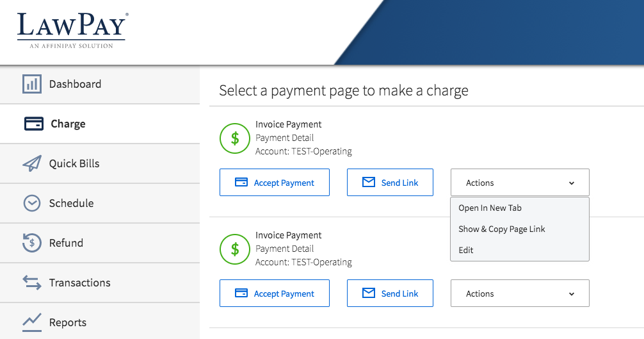Viewport: 644px width, 339px height.
Task: Click first Payment Detail text
Action: point(284,138)
